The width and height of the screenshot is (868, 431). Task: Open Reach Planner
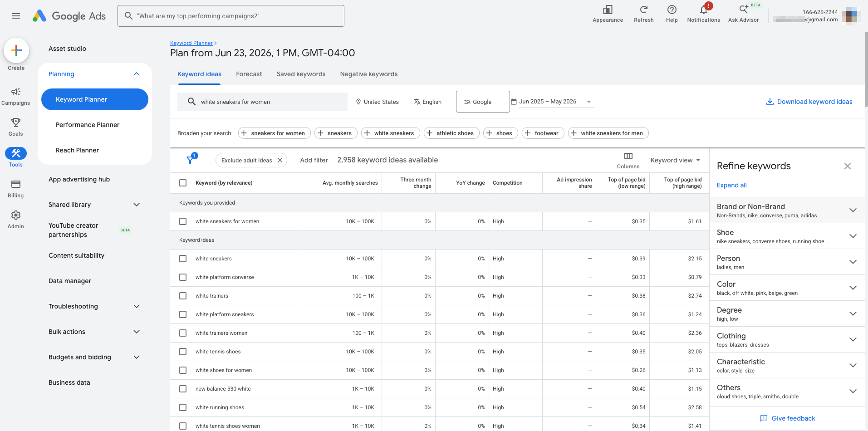[x=77, y=150]
